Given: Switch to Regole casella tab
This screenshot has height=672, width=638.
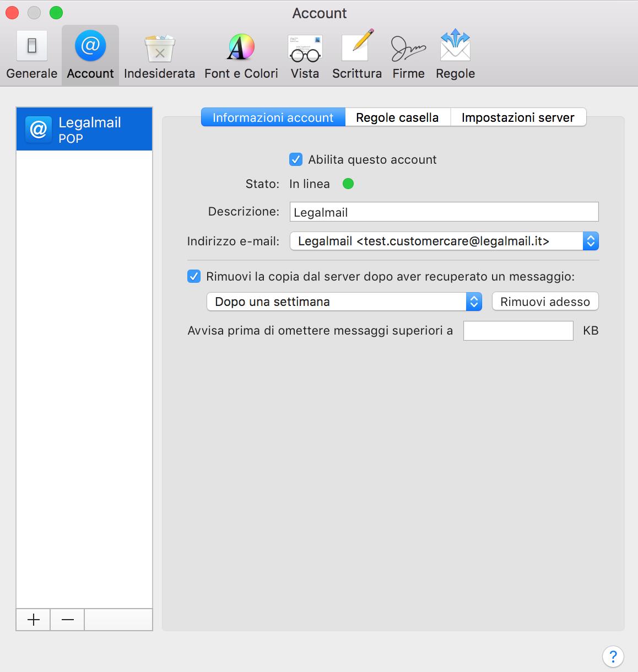Looking at the screenshot, I should coord(397,117).
